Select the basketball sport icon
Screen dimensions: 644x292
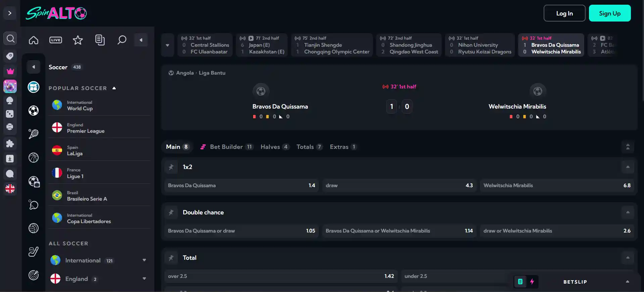point(34,158)
